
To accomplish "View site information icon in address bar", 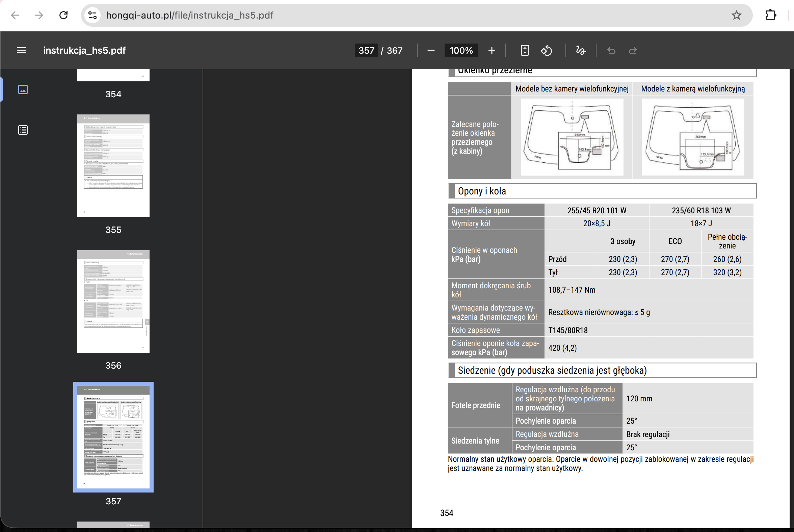I will pos(92,15).
